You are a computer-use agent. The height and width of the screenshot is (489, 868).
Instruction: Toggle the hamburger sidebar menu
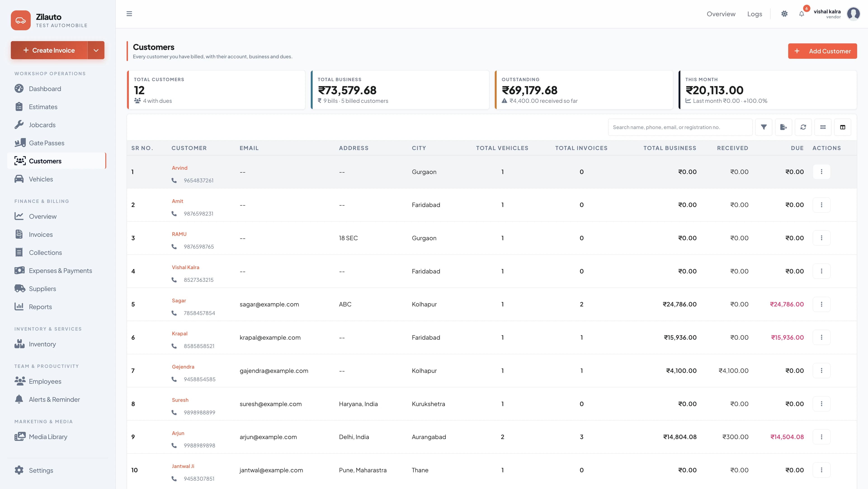pos(129,14)
